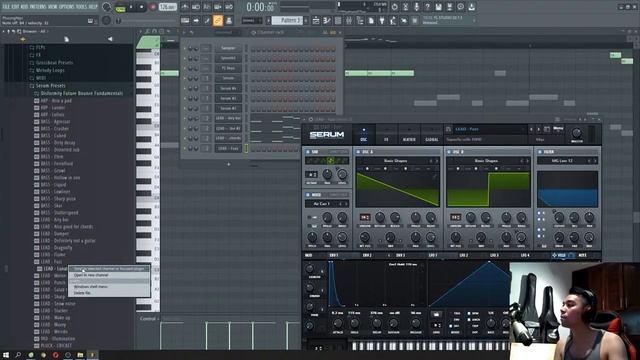The width and height of the screenshot is (640, 360).
Task: Switch to Serum FX tab
Action: pos(386,135)
